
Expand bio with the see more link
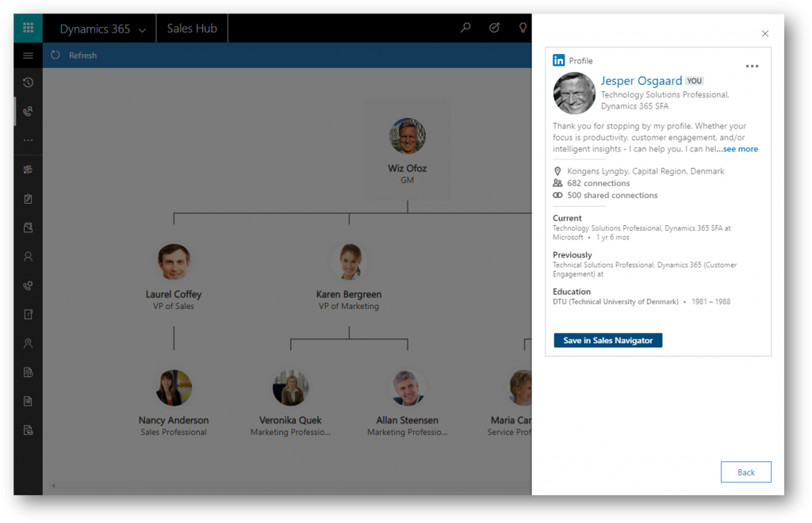(x=737, y=149)
